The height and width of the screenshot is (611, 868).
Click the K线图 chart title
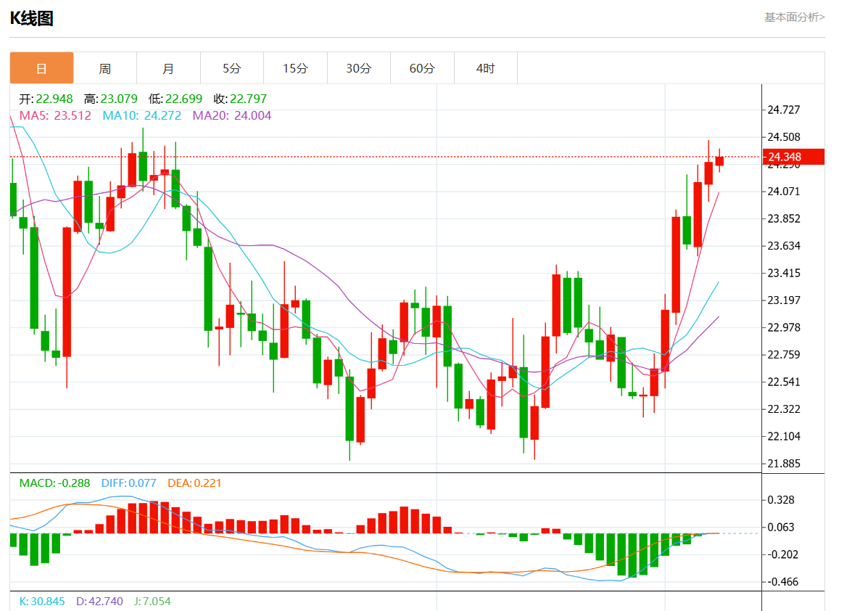[32, 18]
